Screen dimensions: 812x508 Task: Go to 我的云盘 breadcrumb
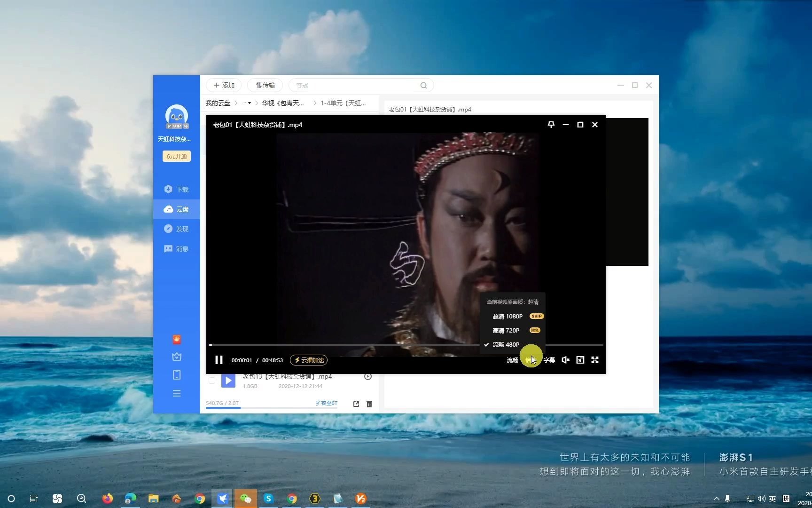click(218, 103)
